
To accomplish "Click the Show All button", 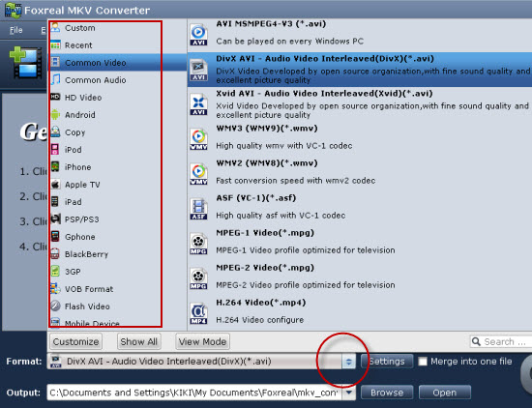I will [x=138, y=341].
